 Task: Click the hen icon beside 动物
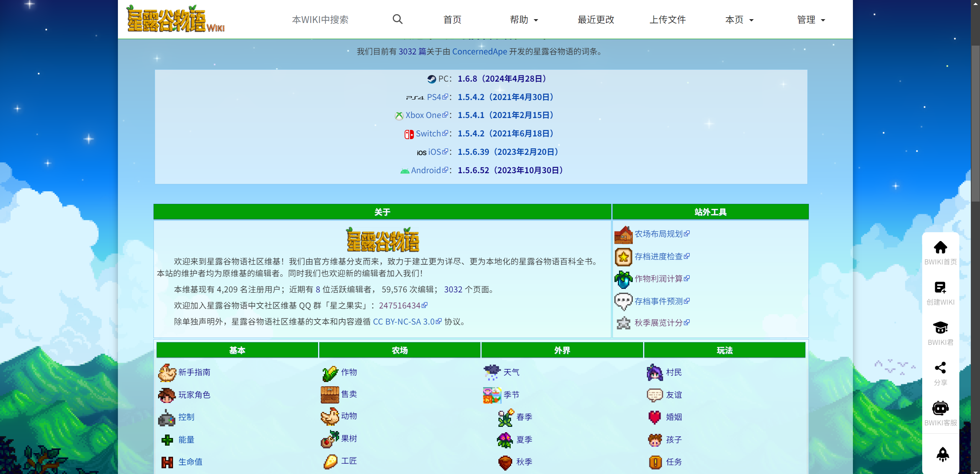click(330, 417)
